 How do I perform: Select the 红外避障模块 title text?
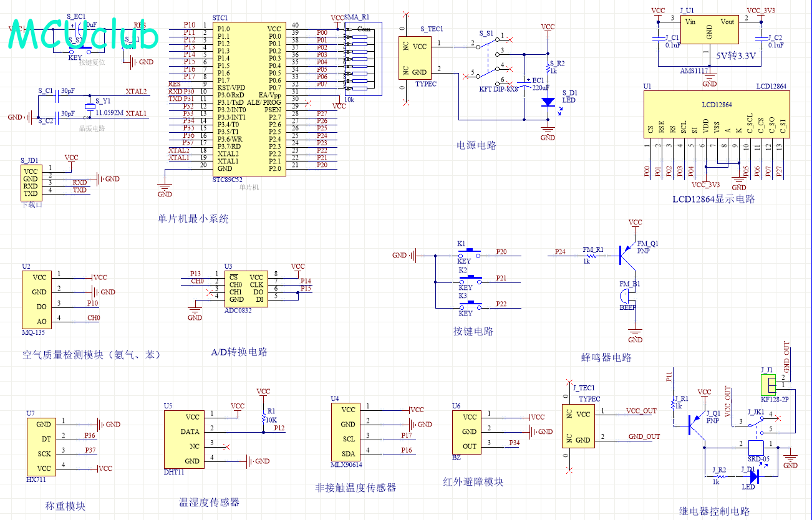pos(473,481)
